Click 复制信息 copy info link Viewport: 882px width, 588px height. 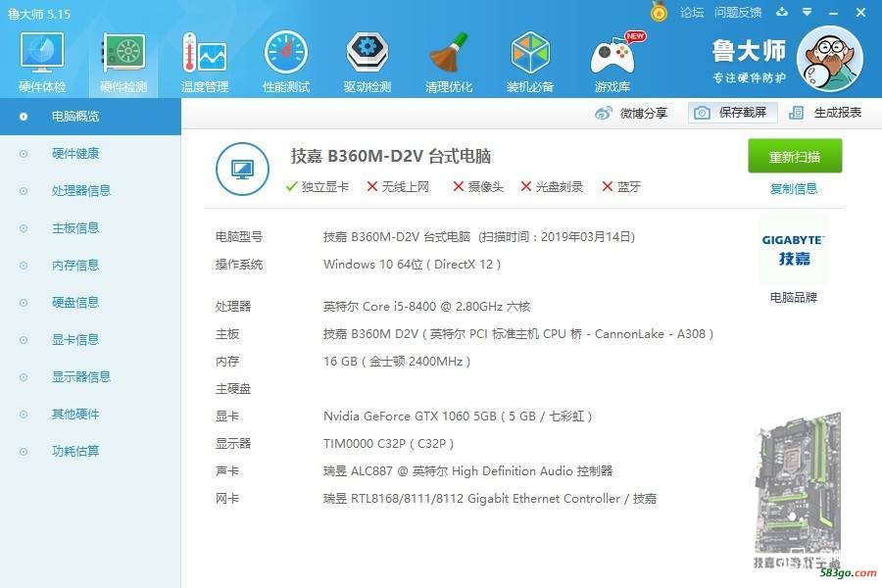(793, 188)
